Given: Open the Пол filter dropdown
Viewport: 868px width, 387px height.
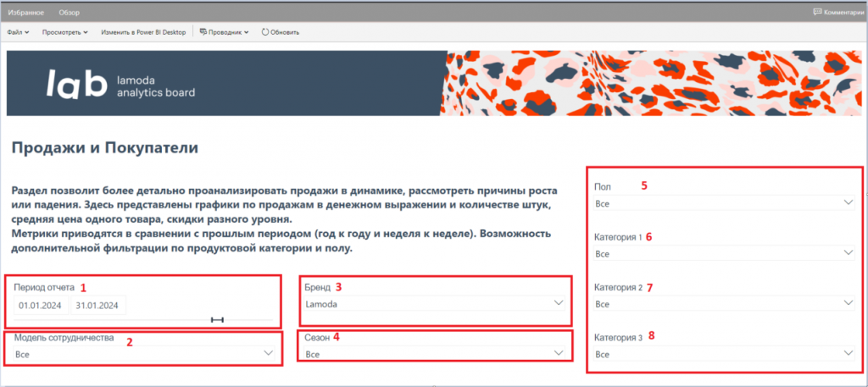Looking at the screenshot, I should point(724,203).
